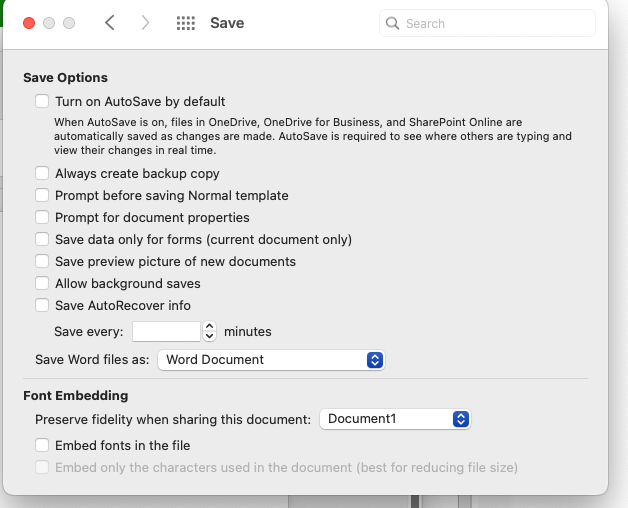
Task: Tick Prompt before saving Normal template
Action: 42,196
